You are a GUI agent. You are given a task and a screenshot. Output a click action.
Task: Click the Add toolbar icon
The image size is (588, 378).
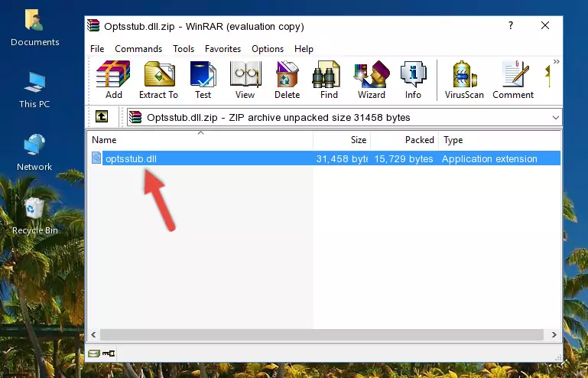click(x=113, y=80)
